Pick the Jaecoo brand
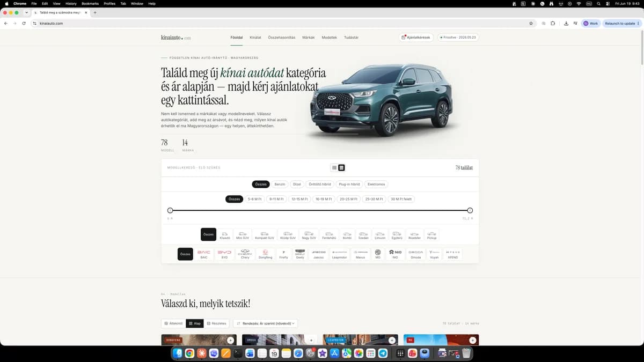This screenshot has width=644, height=362. pyautogui.click(x=319, y=254)
